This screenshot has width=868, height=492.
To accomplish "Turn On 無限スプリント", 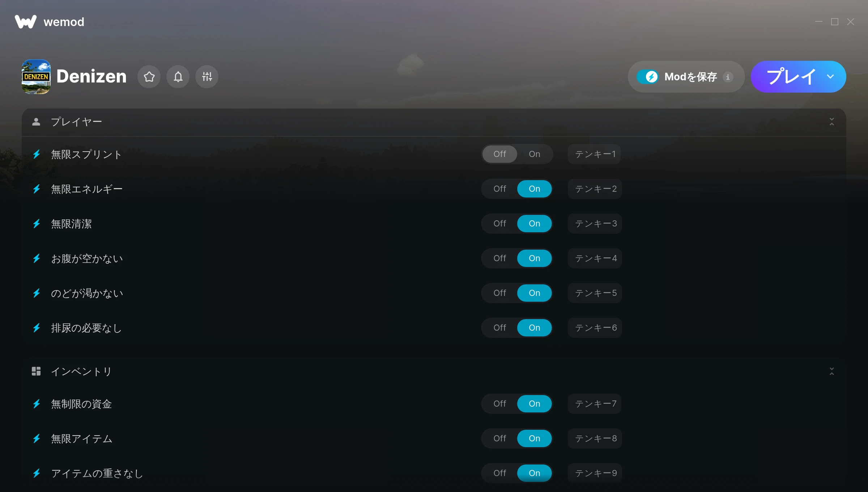I will 535,154.
